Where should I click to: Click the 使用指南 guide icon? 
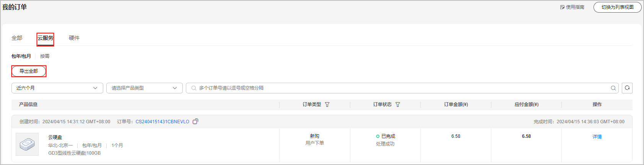click(x=563, y=7)
